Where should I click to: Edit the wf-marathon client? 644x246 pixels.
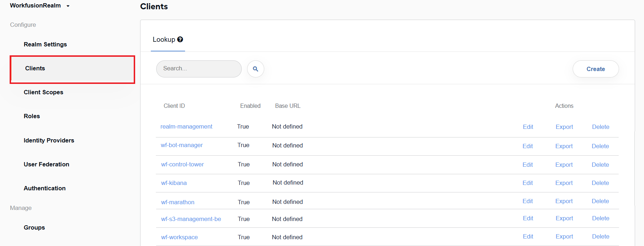(x=527, y=201)
